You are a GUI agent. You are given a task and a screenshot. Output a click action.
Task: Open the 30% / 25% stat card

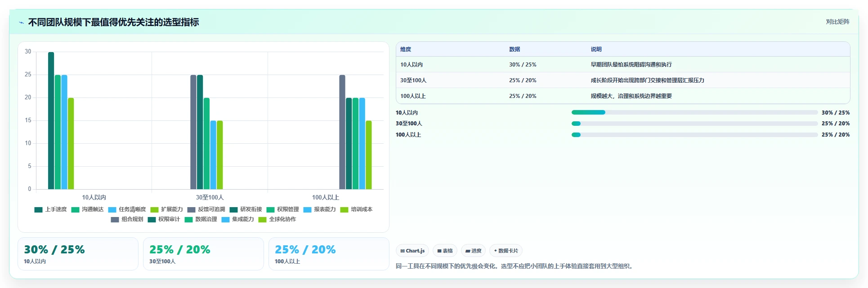point(78,254)
